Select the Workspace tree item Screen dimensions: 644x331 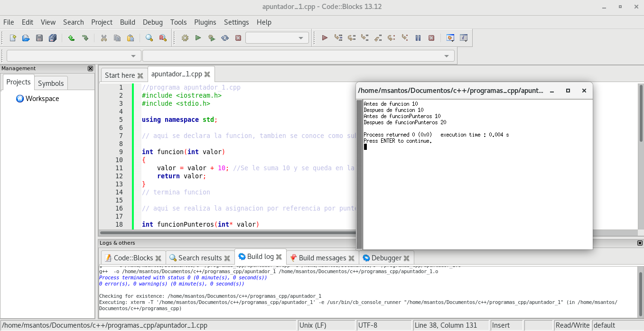pyautogui.click(x=42, y=99)
